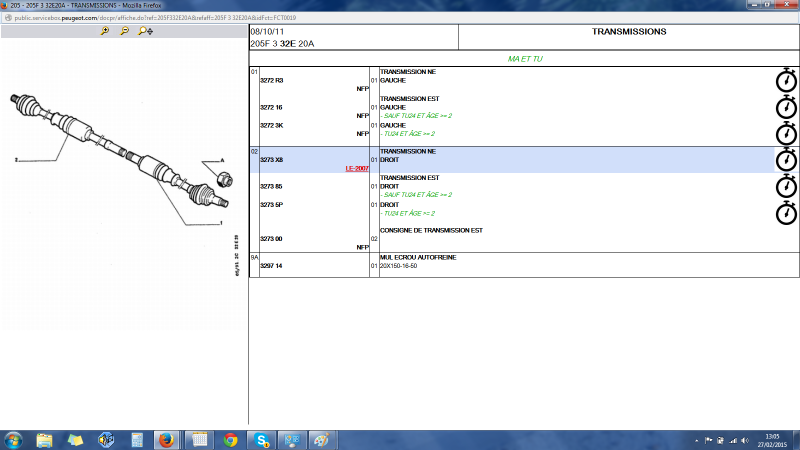Image resolution: width=800 pixels, height=450 pixels.
Task: Switch to Firefox in the taskbar
Action: pos(166,440)
